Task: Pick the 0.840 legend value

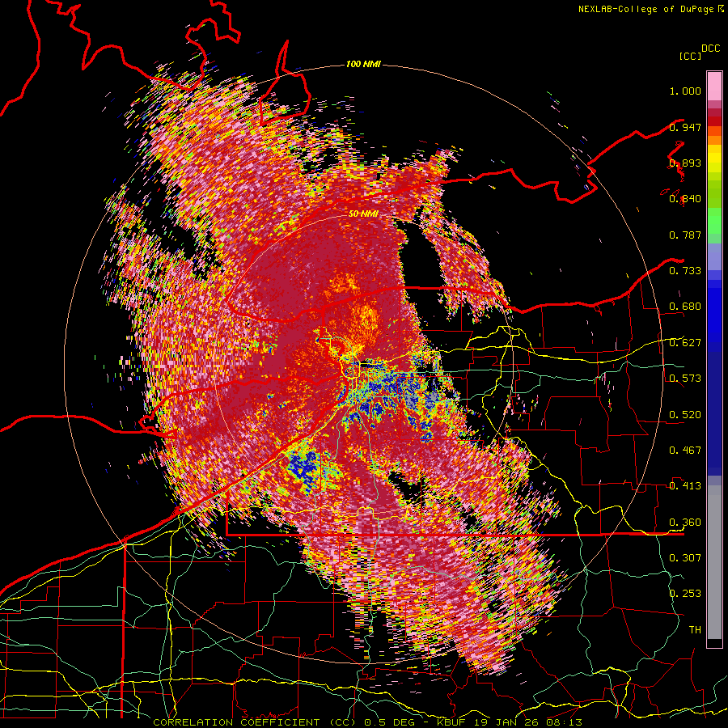Action: click(x=685, y=199)
